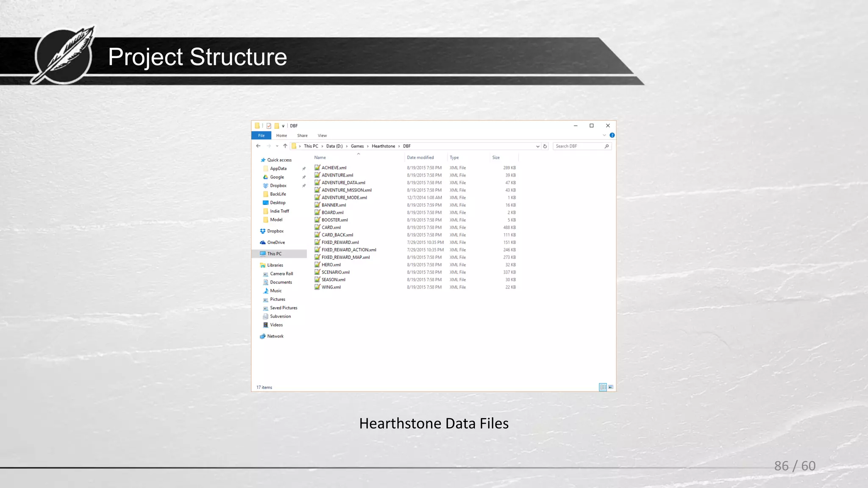This screenshot has width=868, height=488.
Task: Sort files by the Size column header
Action: (496, 158)
